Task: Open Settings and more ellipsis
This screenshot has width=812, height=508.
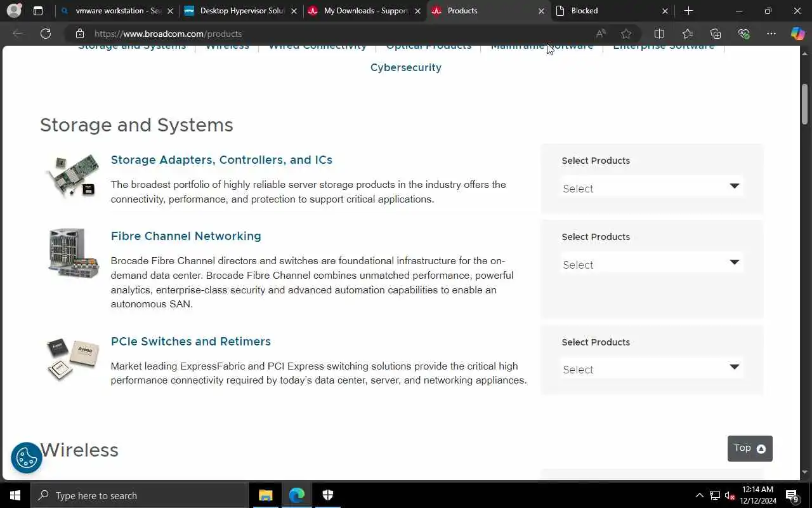Action: pyautogui.click(x=771, y=34)
